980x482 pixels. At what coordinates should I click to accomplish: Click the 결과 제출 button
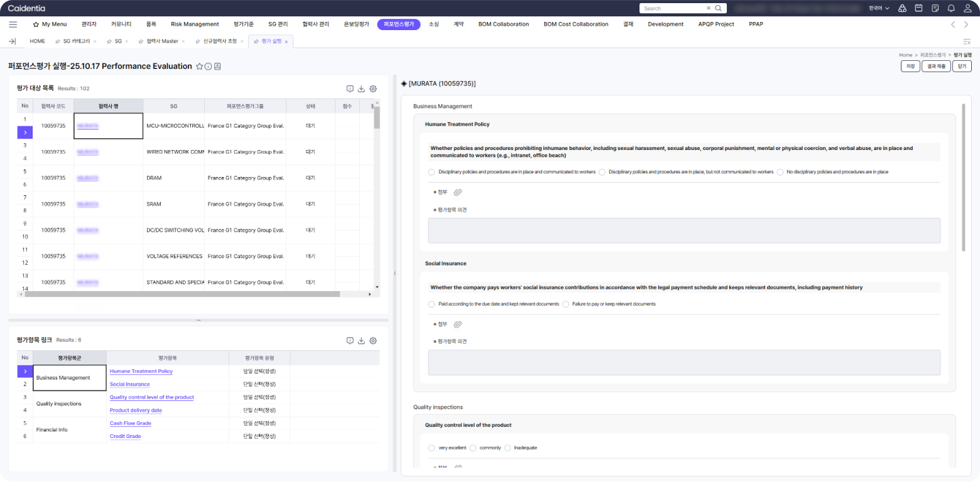click(x=935, y=66)
